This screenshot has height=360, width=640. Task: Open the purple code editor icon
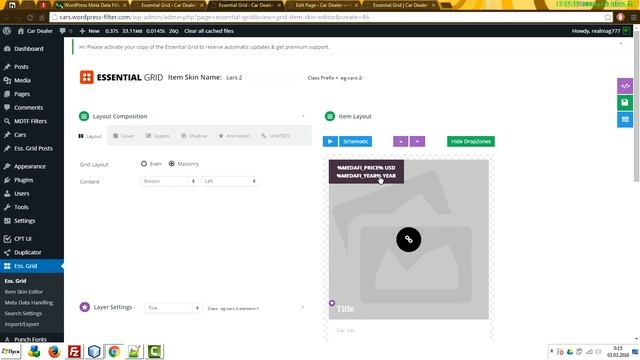(624, 86)
